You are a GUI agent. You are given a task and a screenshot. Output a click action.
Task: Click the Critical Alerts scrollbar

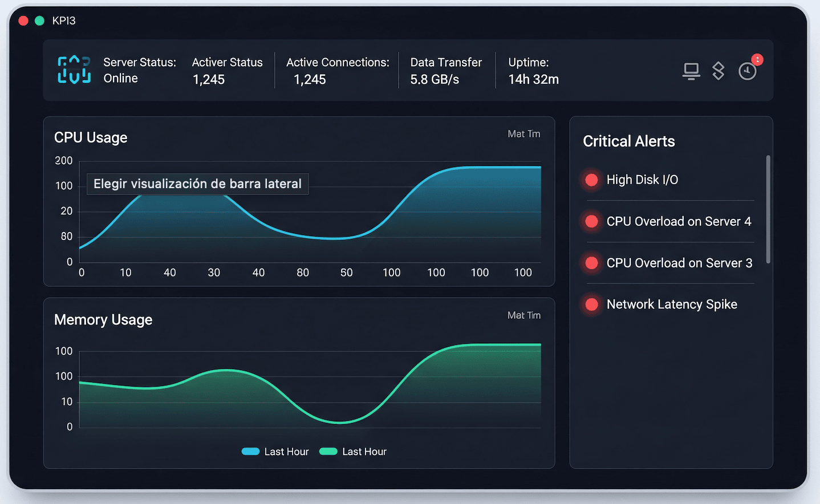click(768, 209)
